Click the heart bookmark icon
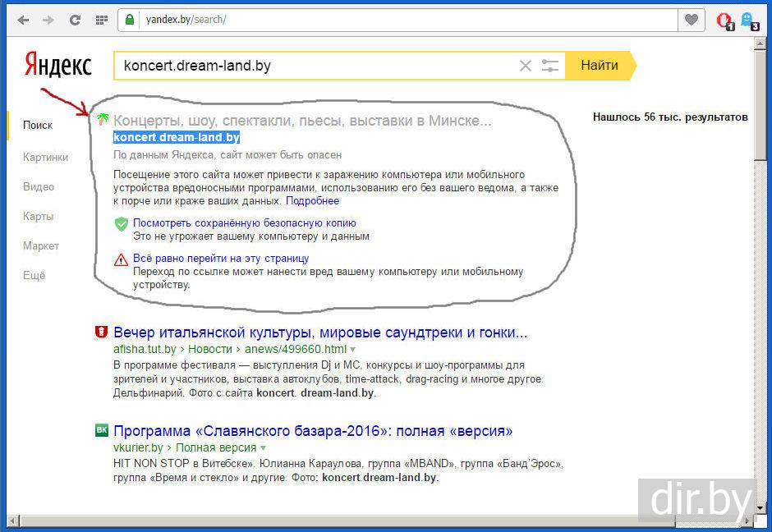This screenshot has height=532, width=772. click(x=692, y=20)
